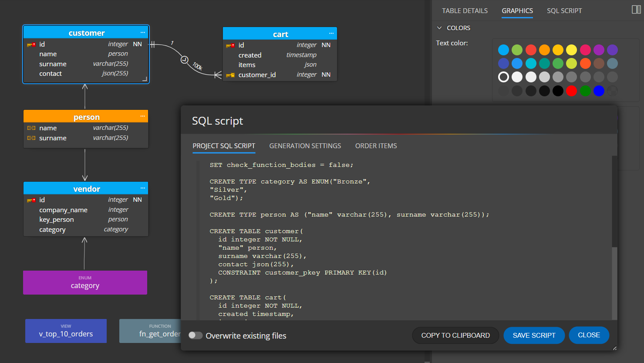Screen dimensions: 644x363
Task: Pick the pure black color swatch
Action: point(558,91)
